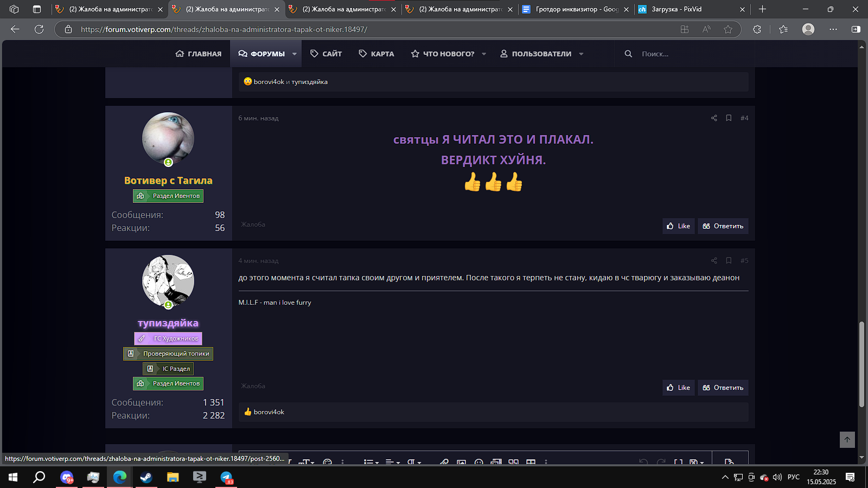Open Steam from the taskbar

point(146,477)
